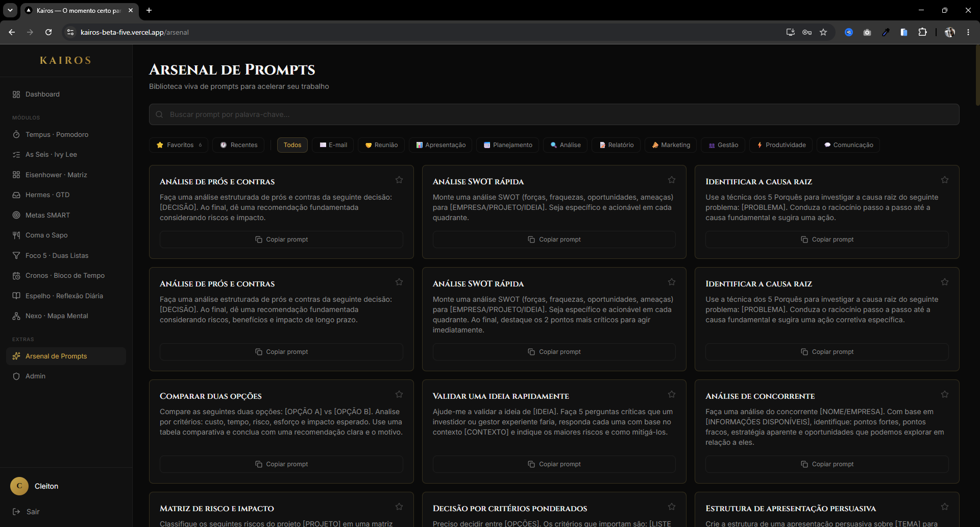Open tab search dropdown arrow
Screen dimensions: 980x527
[x=10, y=10]
